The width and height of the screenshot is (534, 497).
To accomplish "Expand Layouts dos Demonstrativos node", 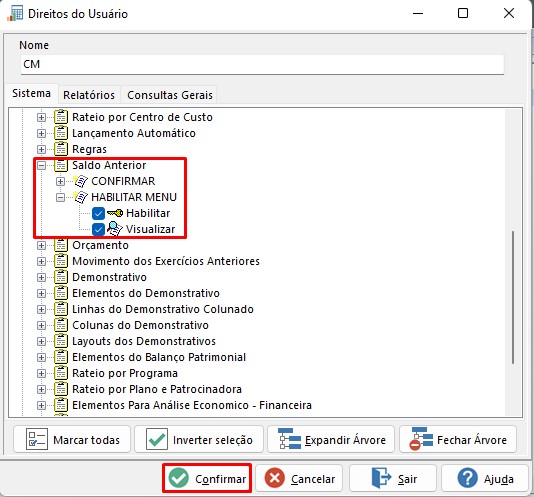I will [41, 341].
